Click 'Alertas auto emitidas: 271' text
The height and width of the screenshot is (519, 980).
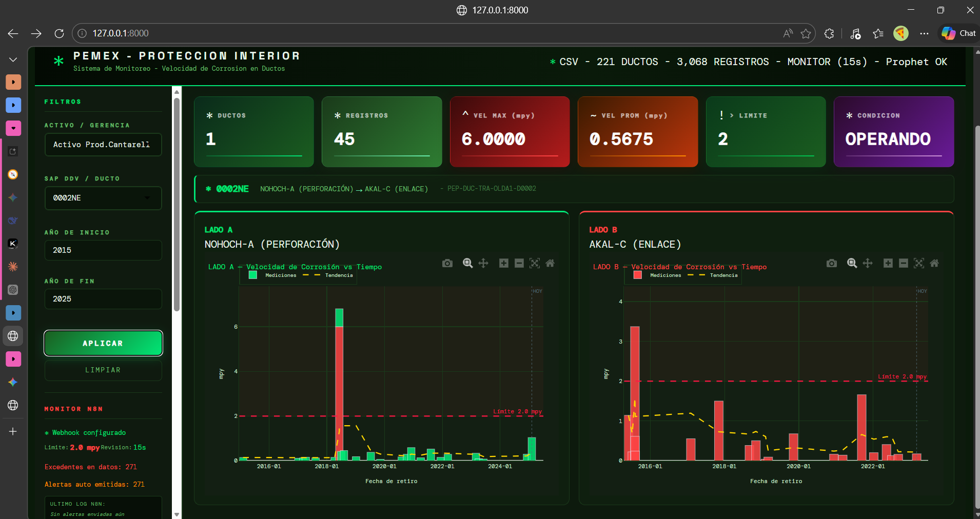pyautogui.click(x=94, y=485)
